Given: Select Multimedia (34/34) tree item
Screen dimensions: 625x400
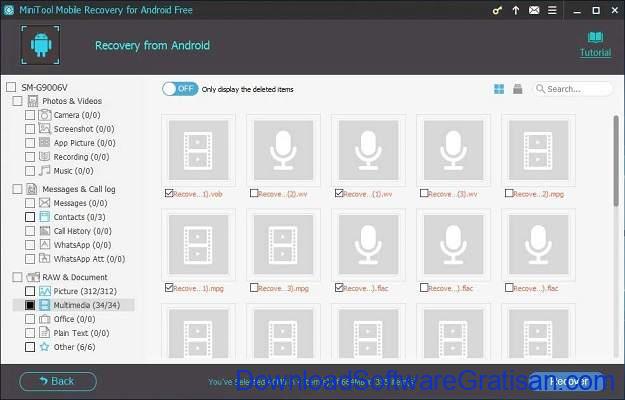Looking at the screenshot, I should tap(87, 305).
